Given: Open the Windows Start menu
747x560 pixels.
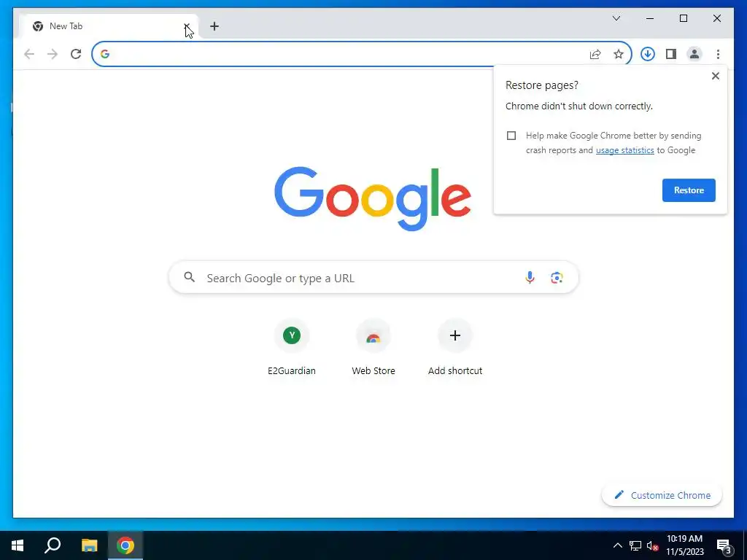Looking at the screenshot, I should 18,545.
